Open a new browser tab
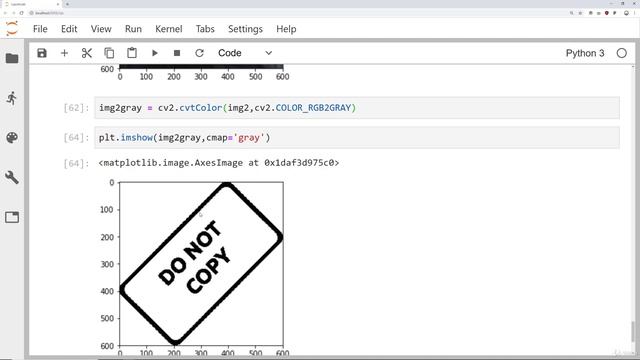640x360 pixels. pos(67,4)
